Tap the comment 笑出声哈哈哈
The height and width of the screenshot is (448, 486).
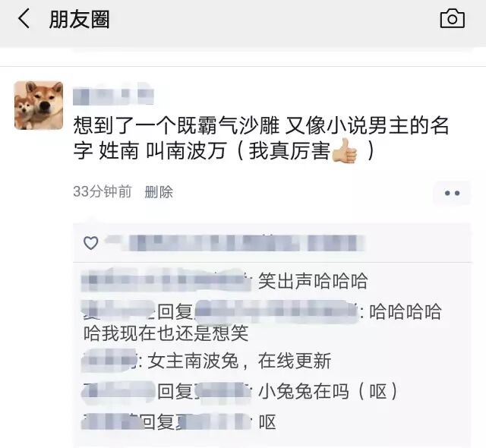coord(313,281)
